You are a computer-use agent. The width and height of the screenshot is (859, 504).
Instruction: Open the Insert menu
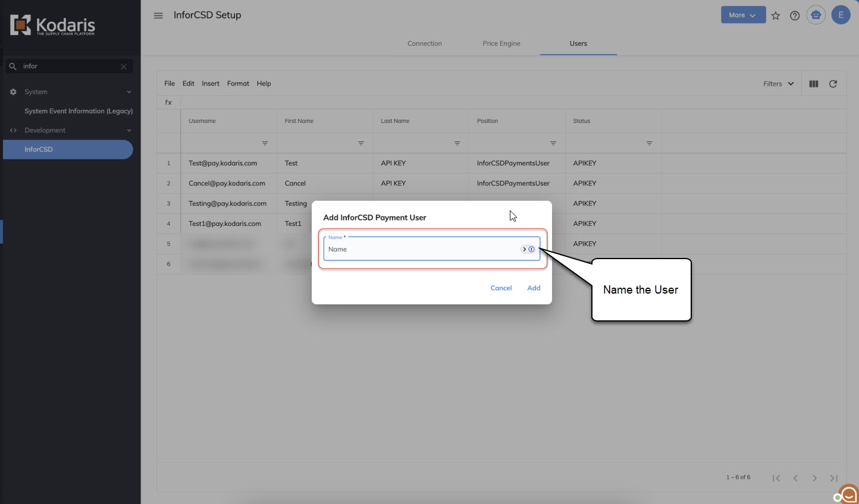[211, 84]
